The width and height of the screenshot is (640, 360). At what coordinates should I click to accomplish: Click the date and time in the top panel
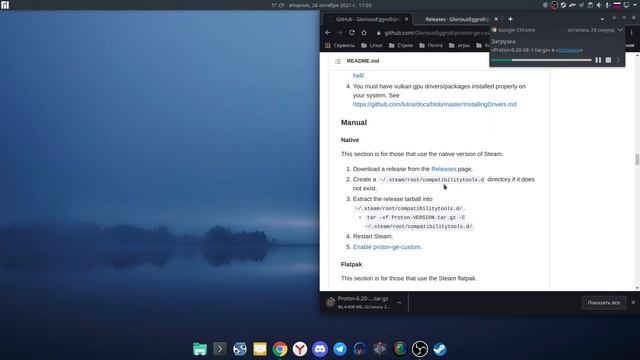tap(330, 5)
